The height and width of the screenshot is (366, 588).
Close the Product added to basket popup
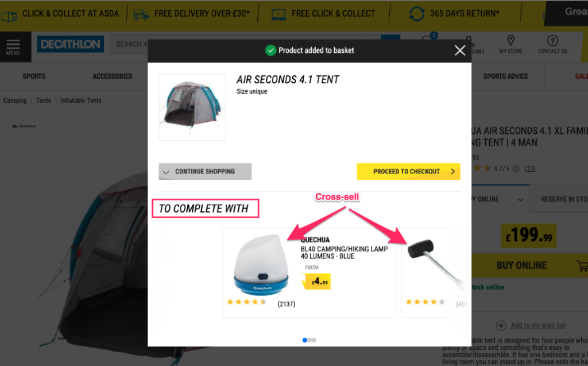point(460,51)
